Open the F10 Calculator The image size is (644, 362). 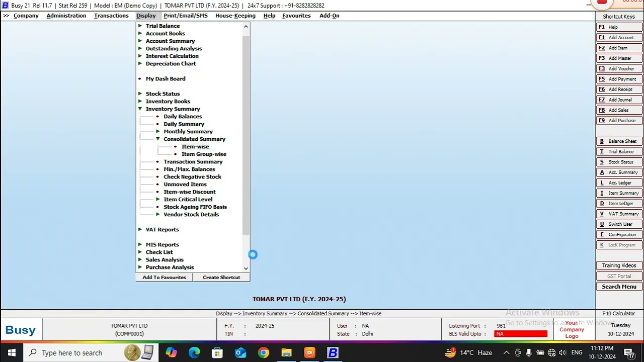pyautogui.click(x=619, y=313)
